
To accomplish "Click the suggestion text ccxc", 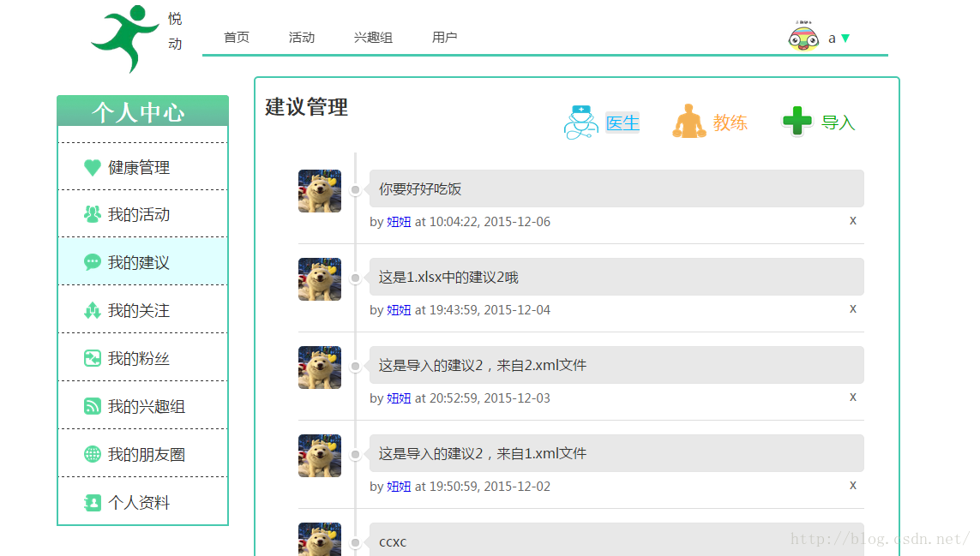I will pos(393,541).
